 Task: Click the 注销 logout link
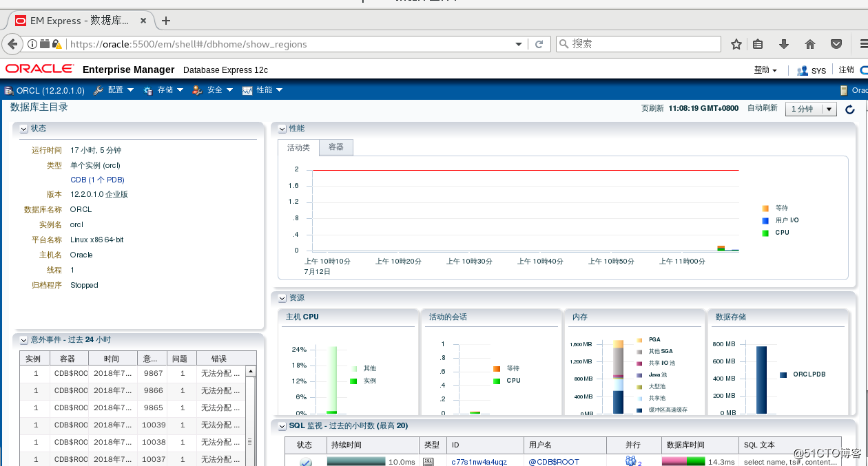[846, 70]
